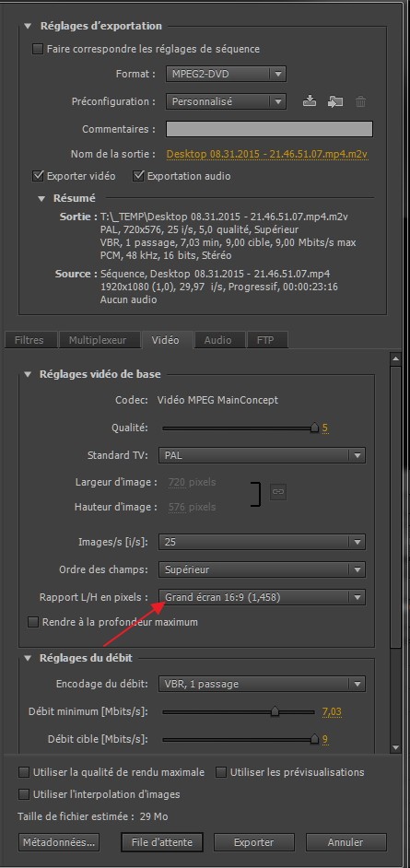Toggle the width-height link icon

point(278,491)
